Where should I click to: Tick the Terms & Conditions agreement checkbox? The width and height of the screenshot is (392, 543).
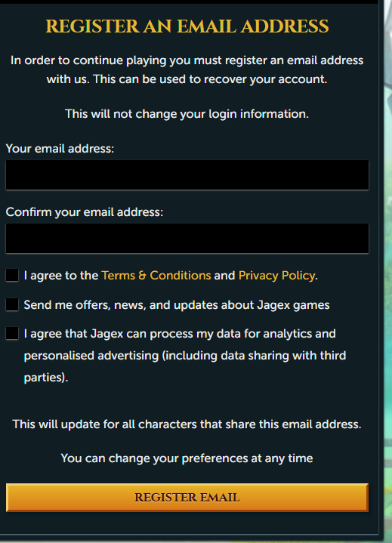point(12,276)
